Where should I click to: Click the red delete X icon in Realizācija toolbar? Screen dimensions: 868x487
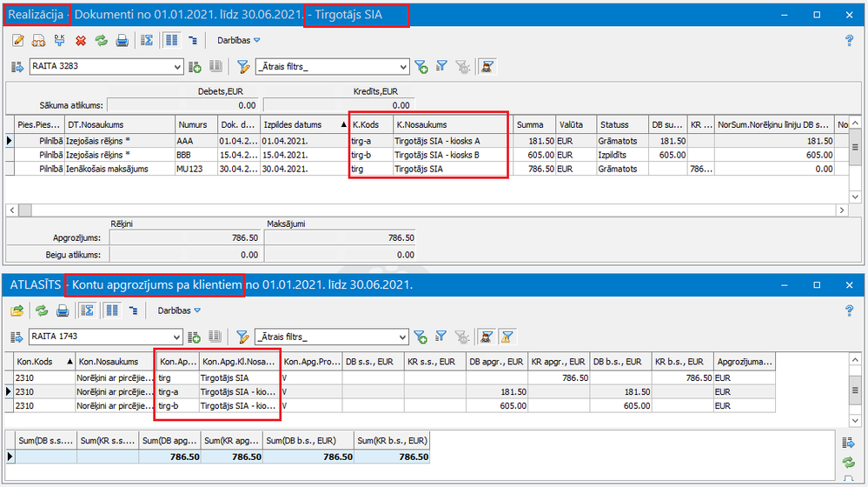point(81,40)
